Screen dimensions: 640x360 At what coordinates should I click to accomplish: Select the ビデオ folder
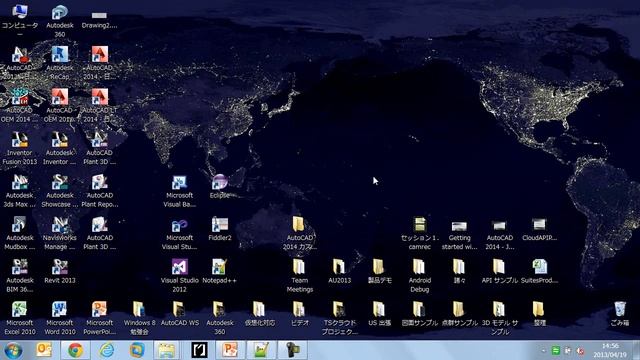(x=300, y=313)
